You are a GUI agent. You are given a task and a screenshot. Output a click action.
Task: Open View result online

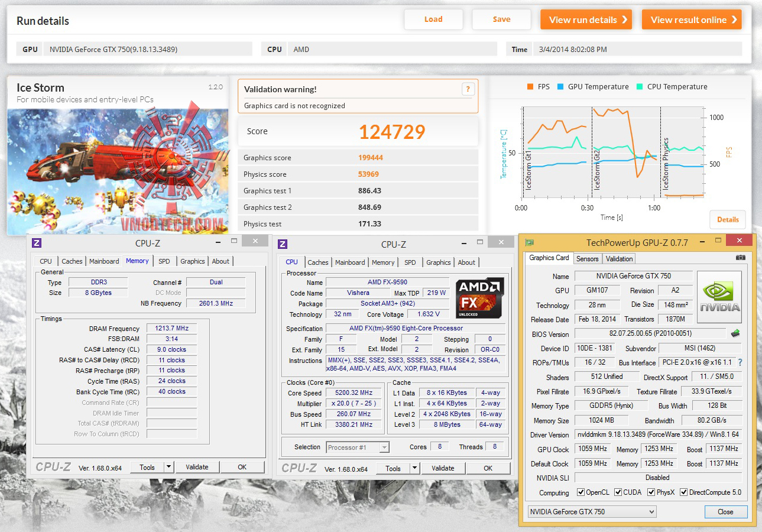coord(692,20)
